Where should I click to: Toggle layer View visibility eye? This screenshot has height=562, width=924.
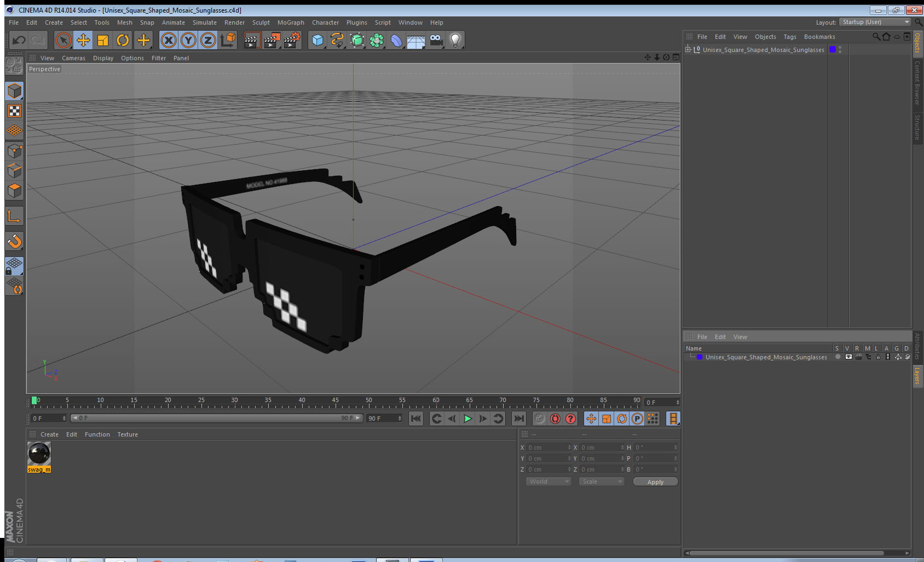(848, 357)
